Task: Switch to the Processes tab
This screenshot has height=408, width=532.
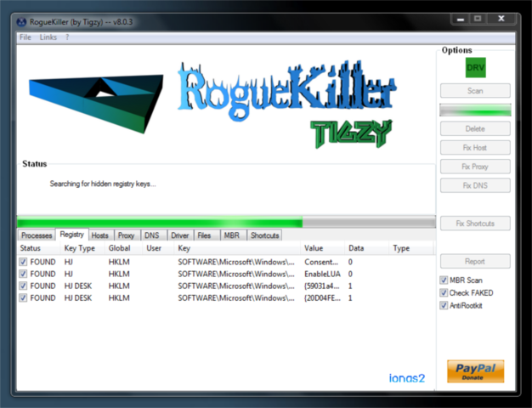Action: [x=37, y=235]
